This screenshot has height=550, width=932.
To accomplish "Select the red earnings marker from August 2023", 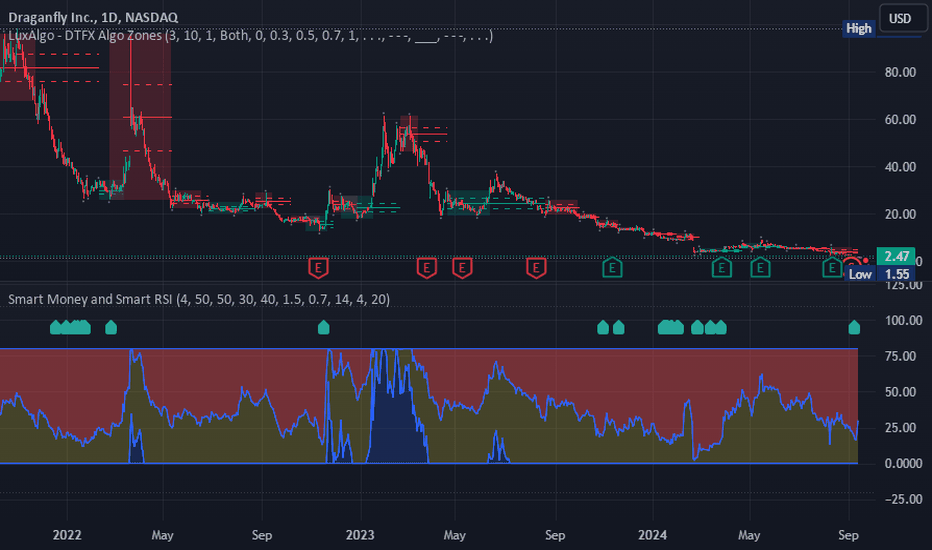I will (536, 268).
